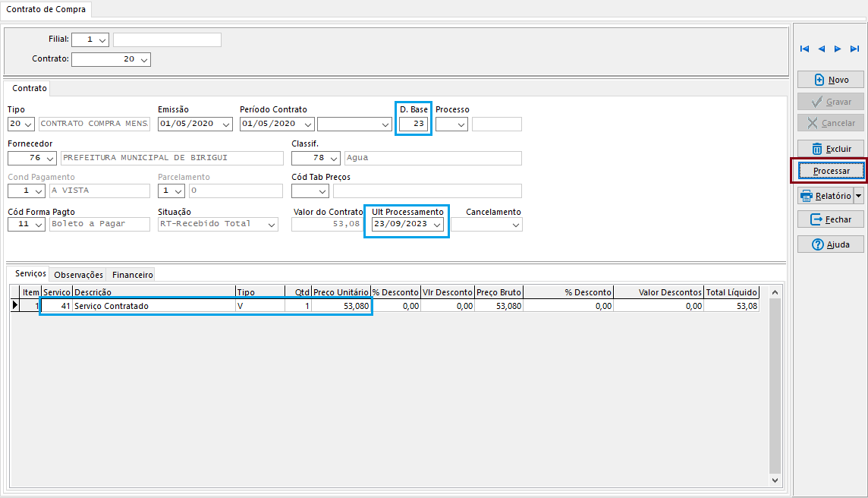868x498 pixels.
Task: Jump to the last record arrow
Action: click(x=855, y=49)
